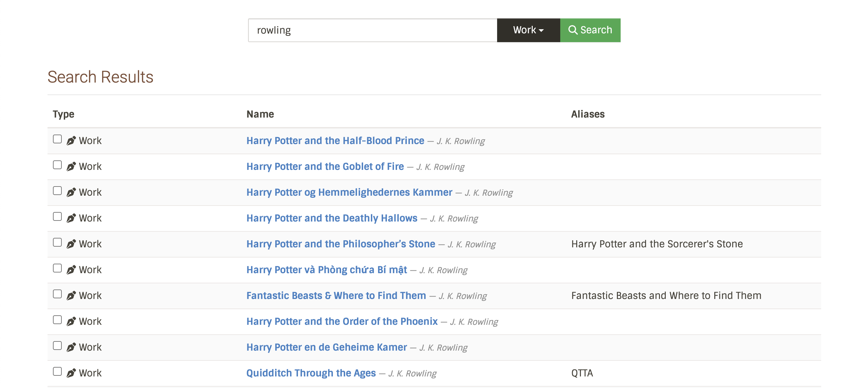The image size is (868, 388).
Task: Open Harry Potter and the Philosopher's Stone
Action: click(341, 244)
